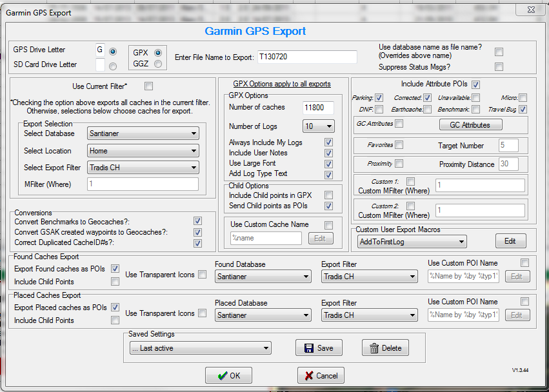Enable Include Child Points for Found Caches

tap(115, 281)
